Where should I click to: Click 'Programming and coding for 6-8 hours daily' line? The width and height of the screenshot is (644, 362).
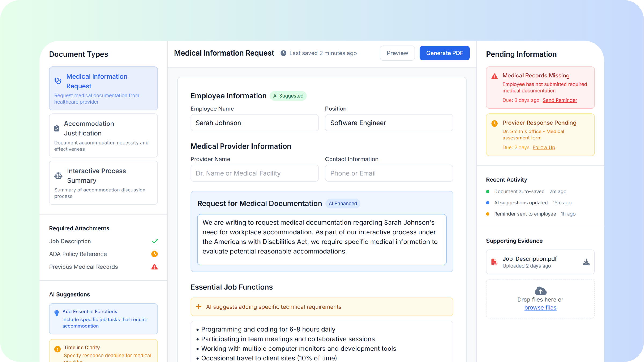(x=266, y=329)
